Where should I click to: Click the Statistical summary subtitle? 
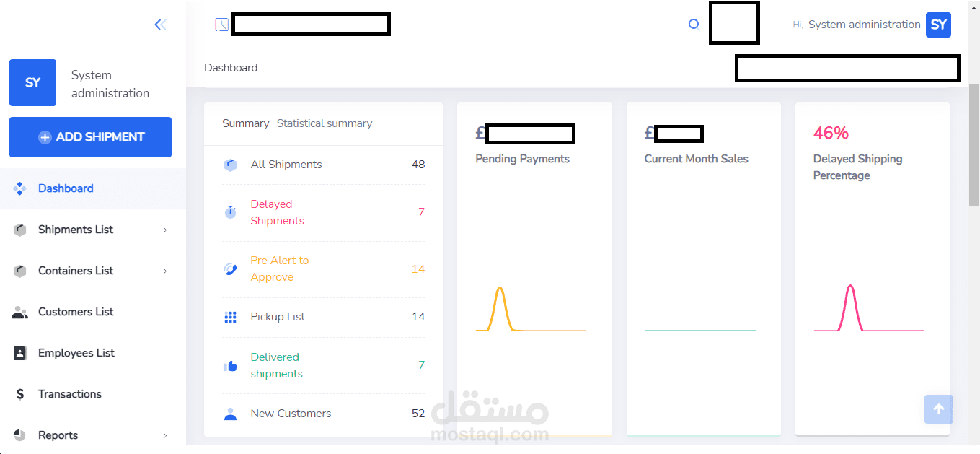(325, 123)
